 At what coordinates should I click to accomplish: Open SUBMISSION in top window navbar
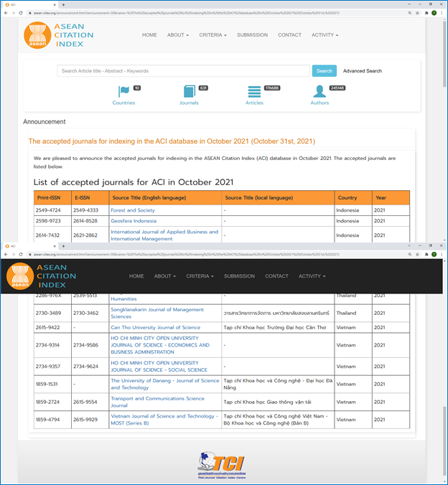click(x=252, y=35)
